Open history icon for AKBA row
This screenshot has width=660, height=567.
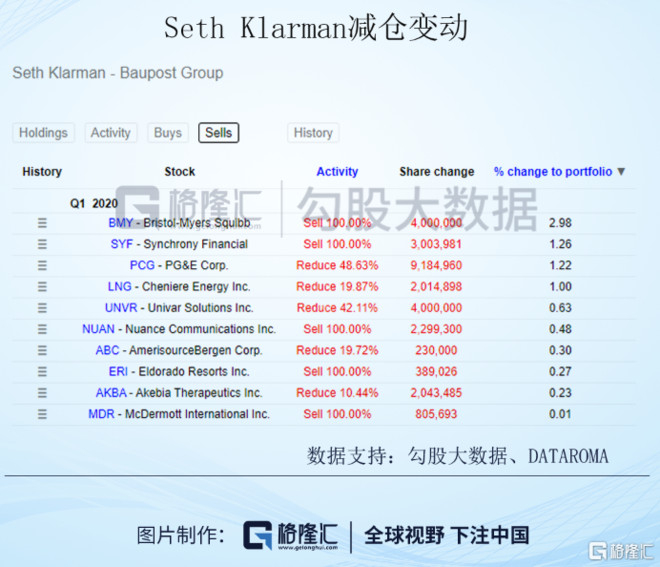pyautogui.click(x=42, y=393)
